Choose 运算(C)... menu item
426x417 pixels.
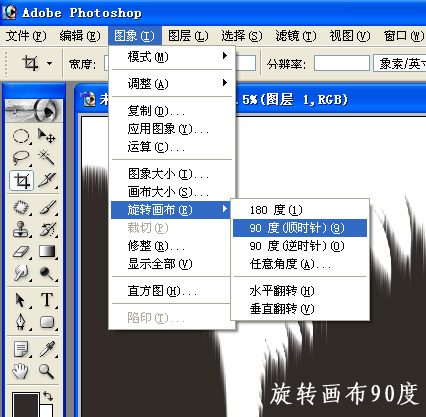pyautogui.click(x=172, y=147)
